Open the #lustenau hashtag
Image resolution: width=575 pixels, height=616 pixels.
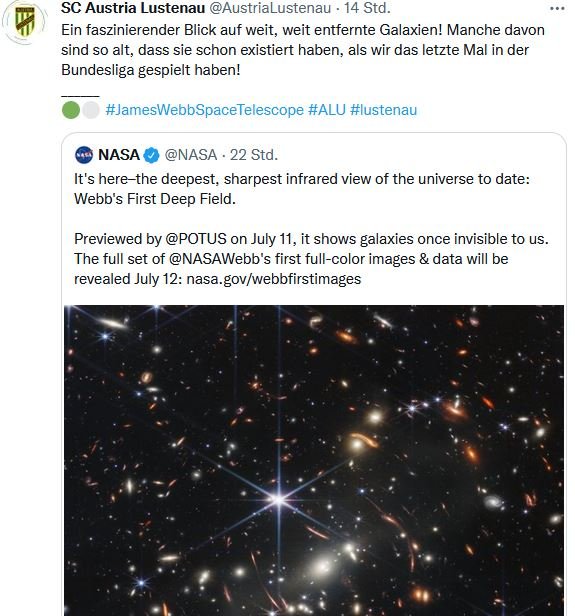pyautogui.click(x=383, y=110)
